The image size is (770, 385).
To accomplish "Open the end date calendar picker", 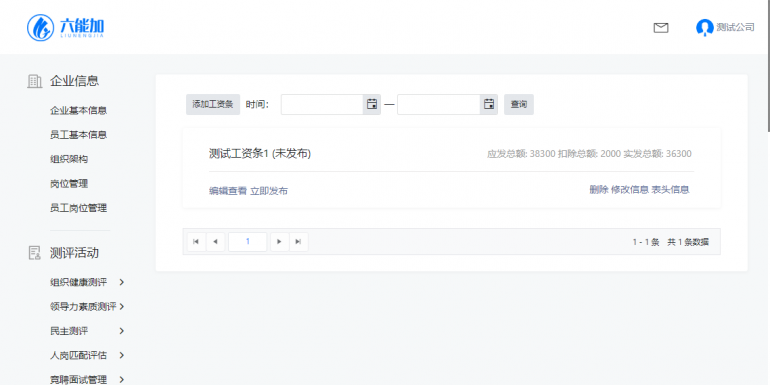I will click(489, 104).
